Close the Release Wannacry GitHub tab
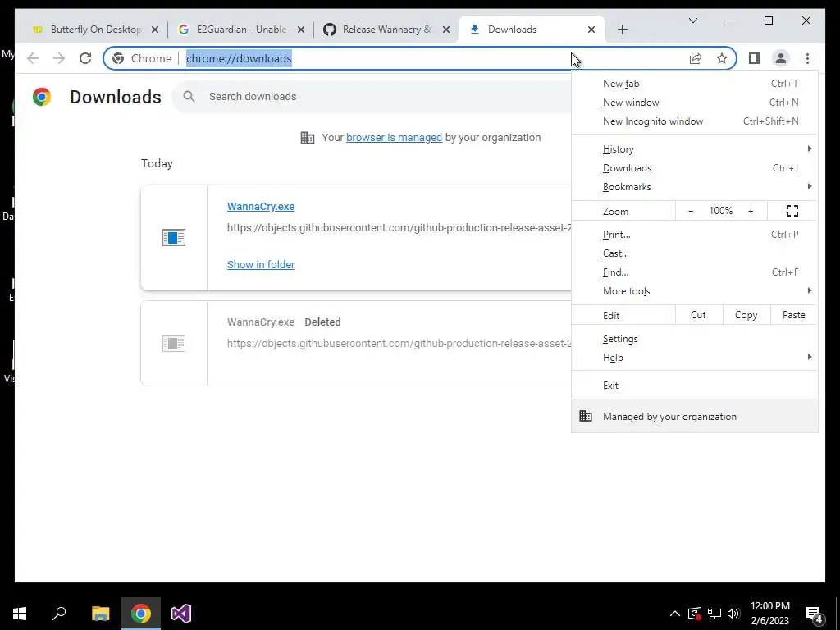840x630 pixels. (x=445, y=30)
